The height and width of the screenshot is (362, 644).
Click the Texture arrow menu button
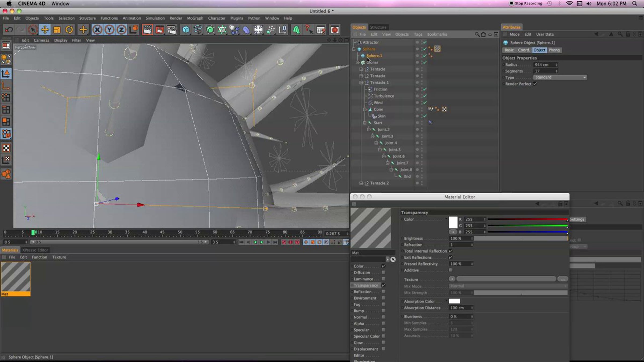pos(452,279)
